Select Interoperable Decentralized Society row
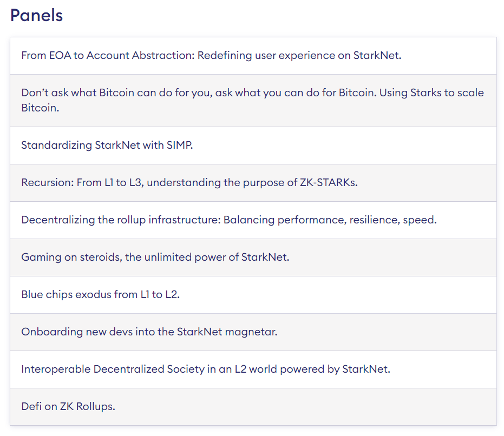Viewport: 504px width, 436px height. coord(253,369)
